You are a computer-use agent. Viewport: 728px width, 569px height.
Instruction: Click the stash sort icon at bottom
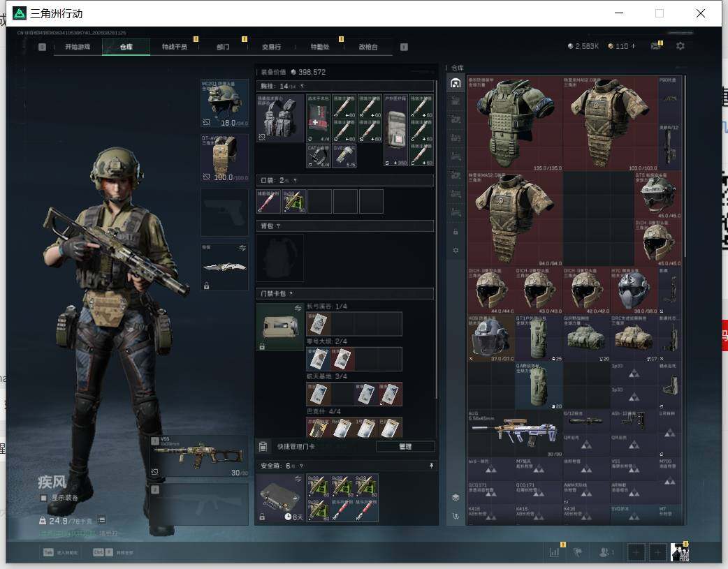456,516
